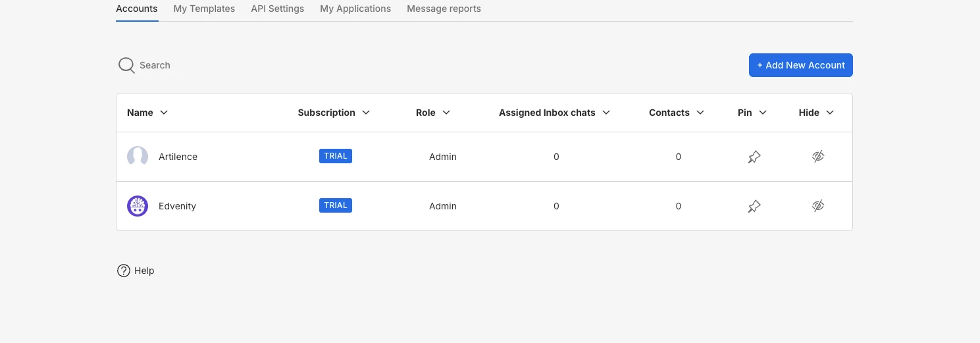Click the Artilence avatar icon
The width and height of the screenshot is (980, 343).
point(138,157)
